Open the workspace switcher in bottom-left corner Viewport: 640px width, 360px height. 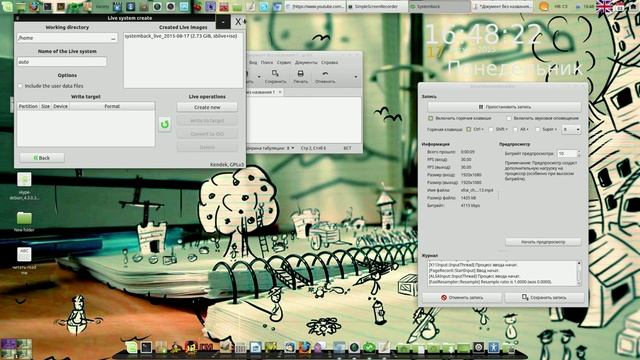coord(16,349)
